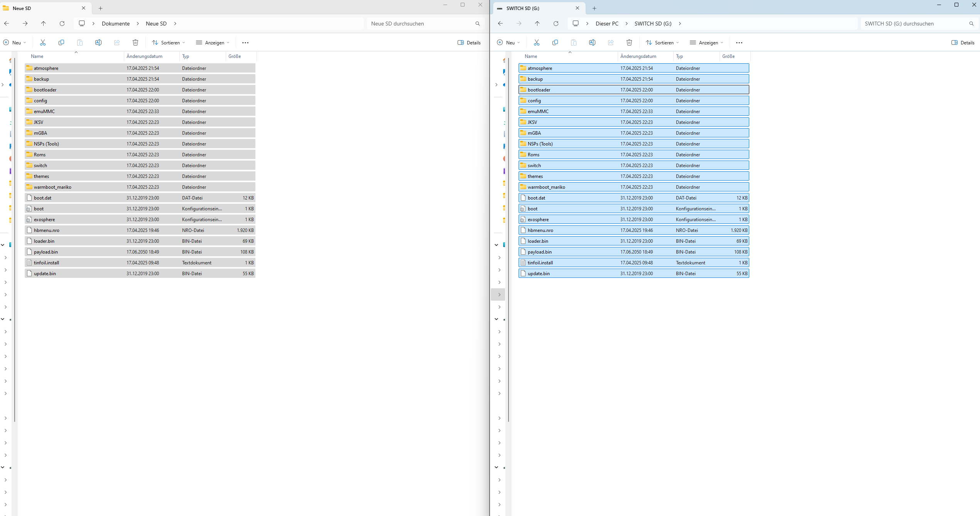Refresh the Neue SD folder view

[62, 24]
